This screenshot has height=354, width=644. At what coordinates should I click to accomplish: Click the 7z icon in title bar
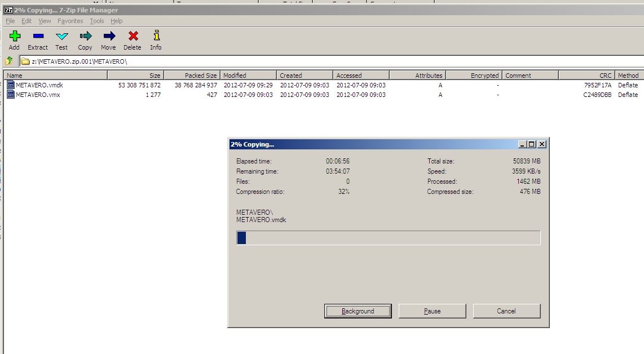(x=8, y=10)
